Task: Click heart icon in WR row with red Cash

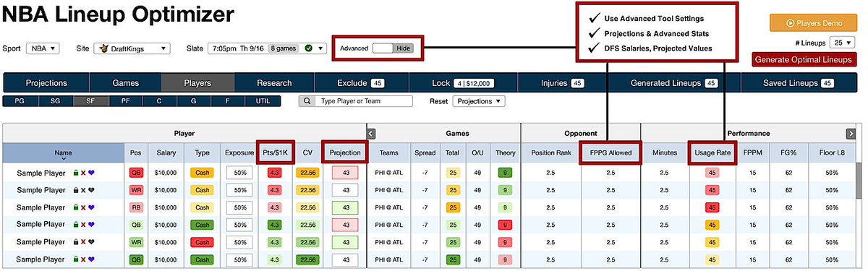Action: (x=92, y=241)
